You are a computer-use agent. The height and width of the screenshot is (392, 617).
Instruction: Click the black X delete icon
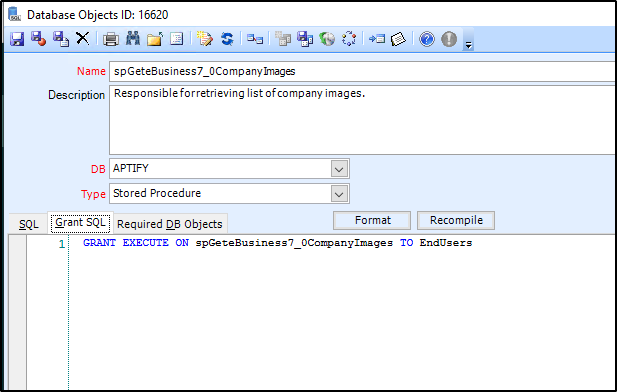(83, 38)
